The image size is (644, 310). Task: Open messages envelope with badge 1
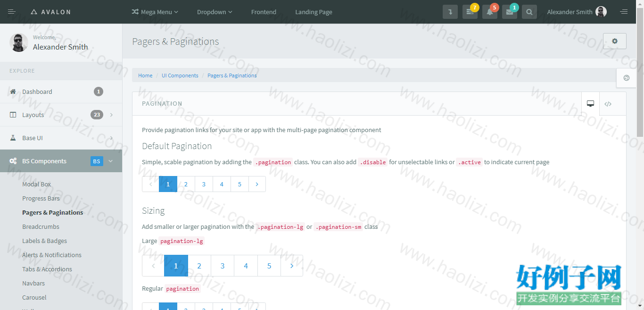click(x=510, y=12)
